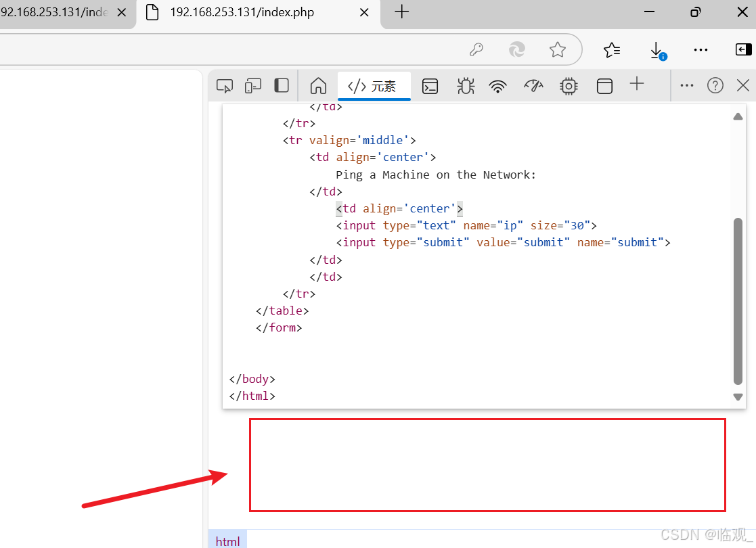This screenshot has height=548, width=756.
Task: Open the Performance gauge icon tab
Action: [534, 87]
